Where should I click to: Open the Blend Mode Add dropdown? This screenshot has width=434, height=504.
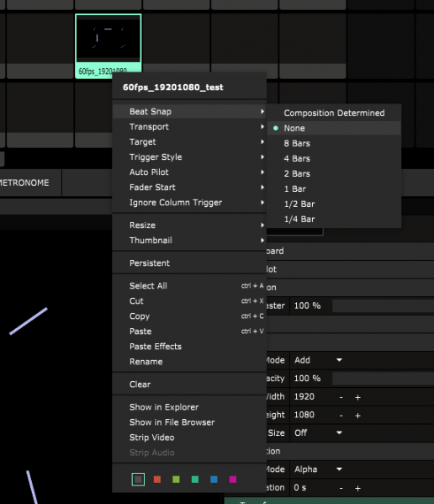[x=318, y=360]
